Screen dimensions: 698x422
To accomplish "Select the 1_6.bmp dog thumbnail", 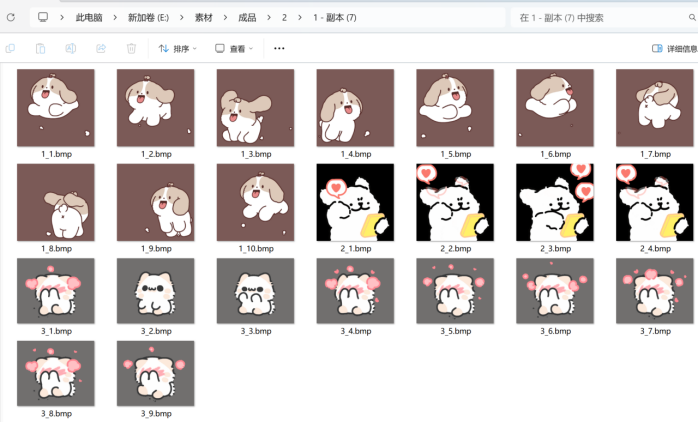I will (555, 108).
